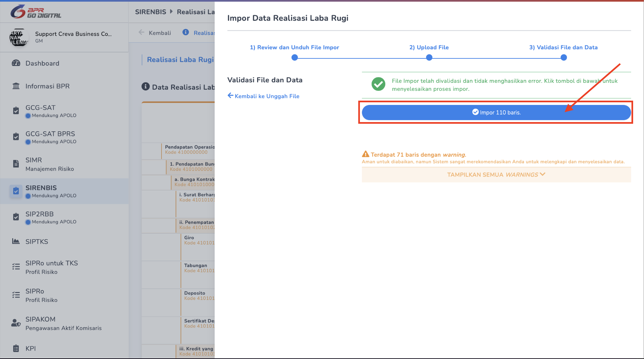Click the SIPRo Profil Risiko list icon
Viewport: 644px width, 359px height.
16,295
